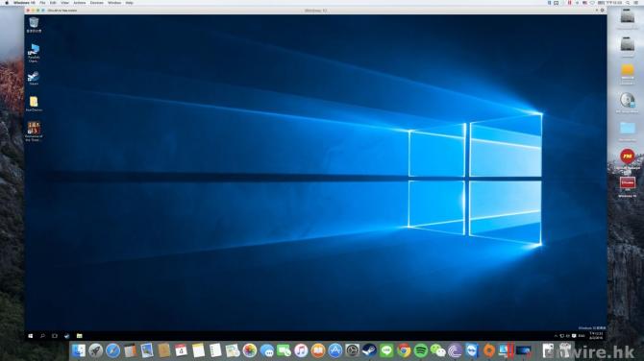Open Task View in Windows taskbar

point(55,336)
